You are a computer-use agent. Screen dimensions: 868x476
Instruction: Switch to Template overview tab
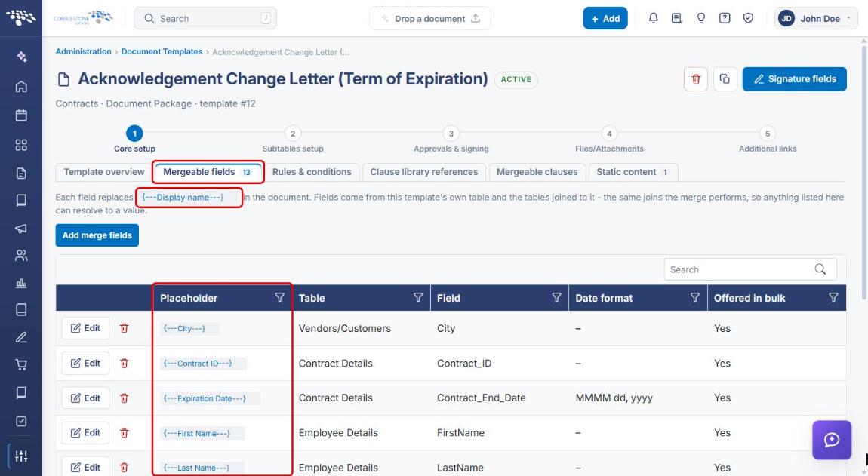pyautogui.click(x=103, y=172)
